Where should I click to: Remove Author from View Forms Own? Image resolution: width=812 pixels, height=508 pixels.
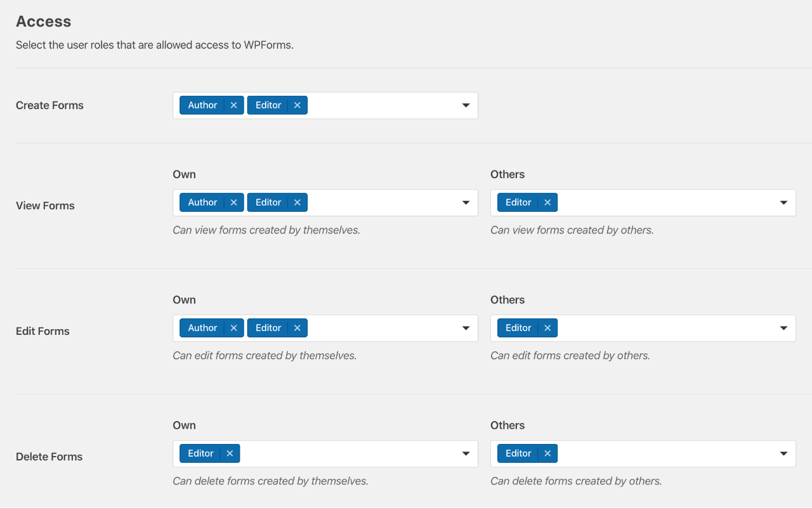click(233, 202)
